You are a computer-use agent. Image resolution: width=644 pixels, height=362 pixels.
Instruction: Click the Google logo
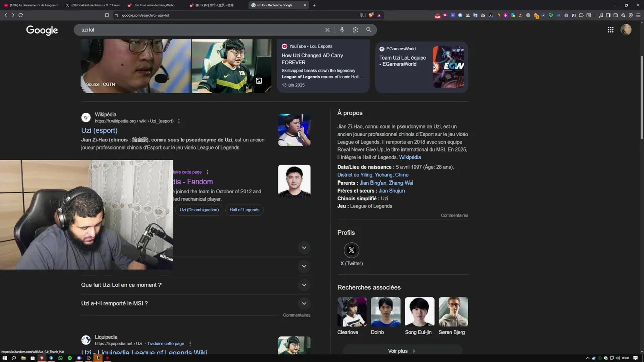(x=42, y=30)
